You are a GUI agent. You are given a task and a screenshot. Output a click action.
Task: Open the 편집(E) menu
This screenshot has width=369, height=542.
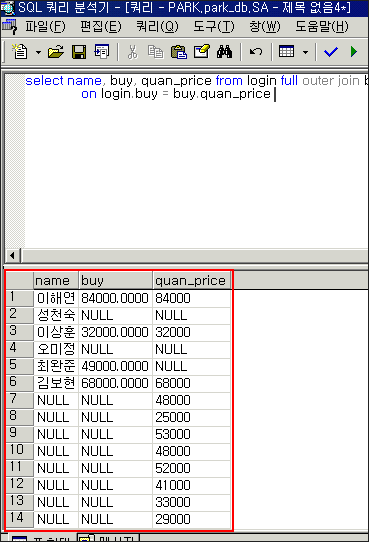coord(101,27)
